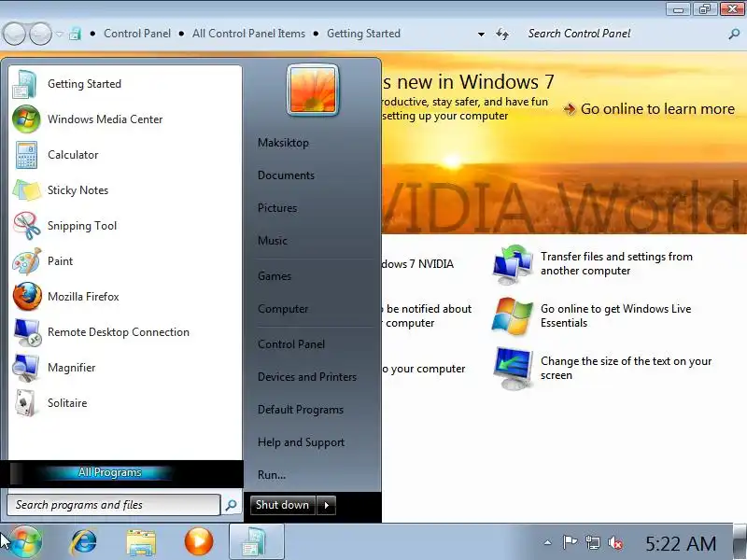Open All Programs list
Image resolution: width=747 pixels, height=560 pixels.
coord(110,472)
